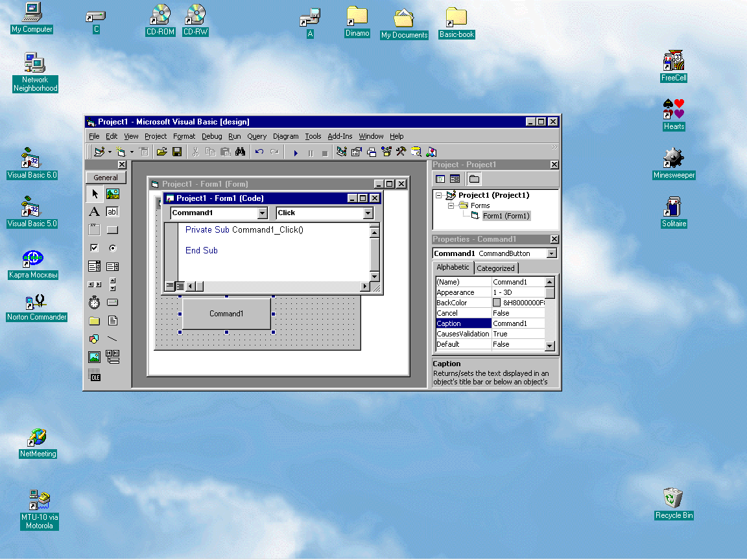Click the Command1 button on the form
Viewport: 747px width, 560px height.
tap(226, 314)
